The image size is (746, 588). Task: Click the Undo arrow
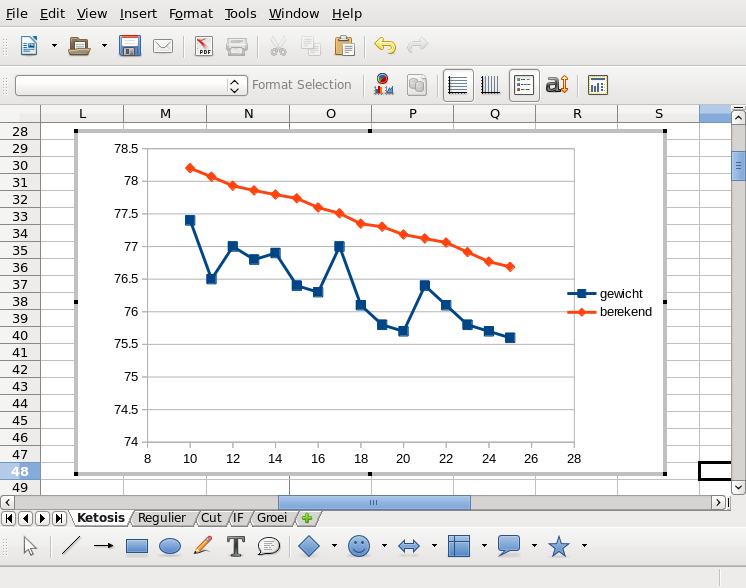[x=385, y=46]
